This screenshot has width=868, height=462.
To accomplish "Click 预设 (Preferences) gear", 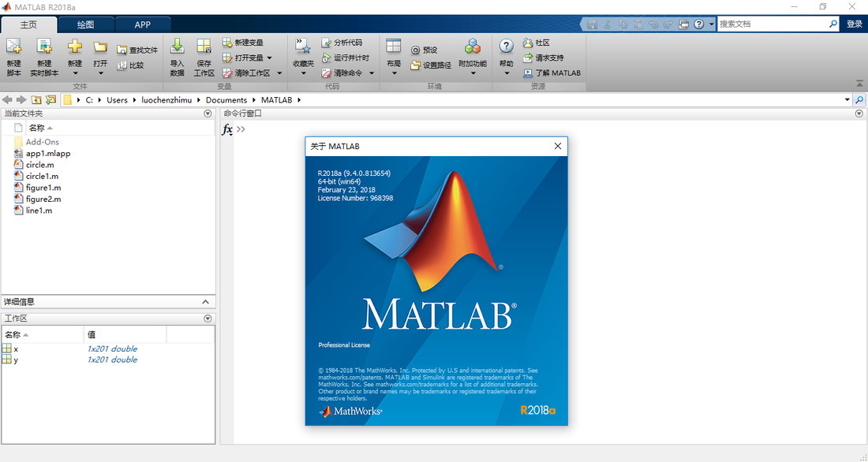I will click(x=424, y=50).
